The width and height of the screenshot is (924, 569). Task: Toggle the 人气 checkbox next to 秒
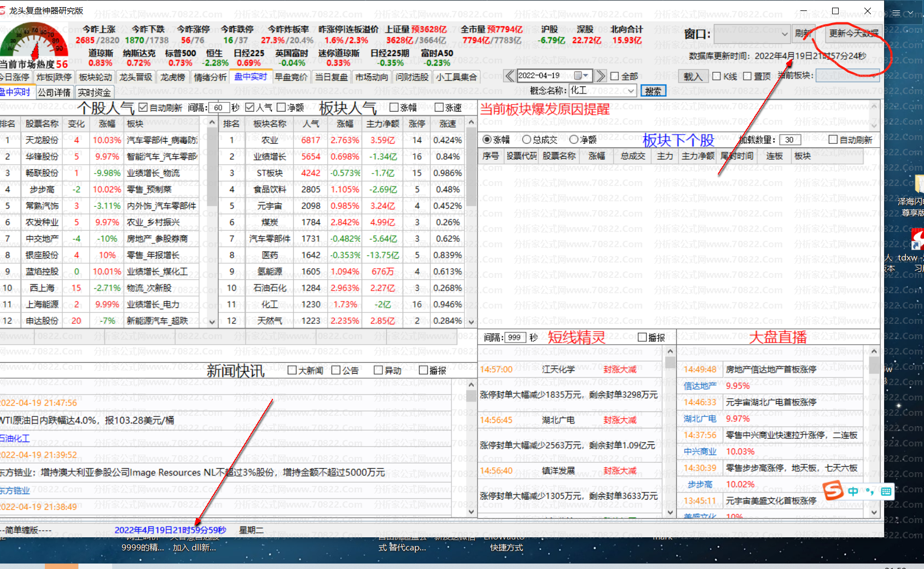point(250,107)
